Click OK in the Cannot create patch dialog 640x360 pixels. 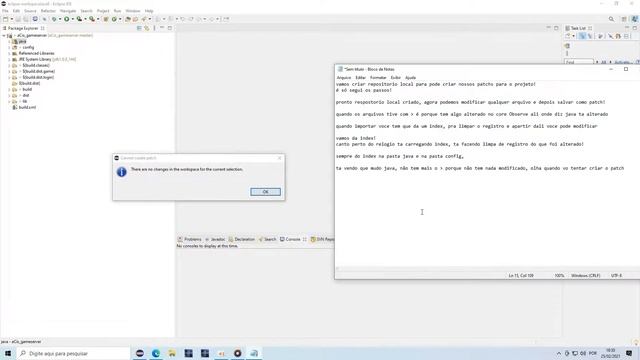(265, 192)
